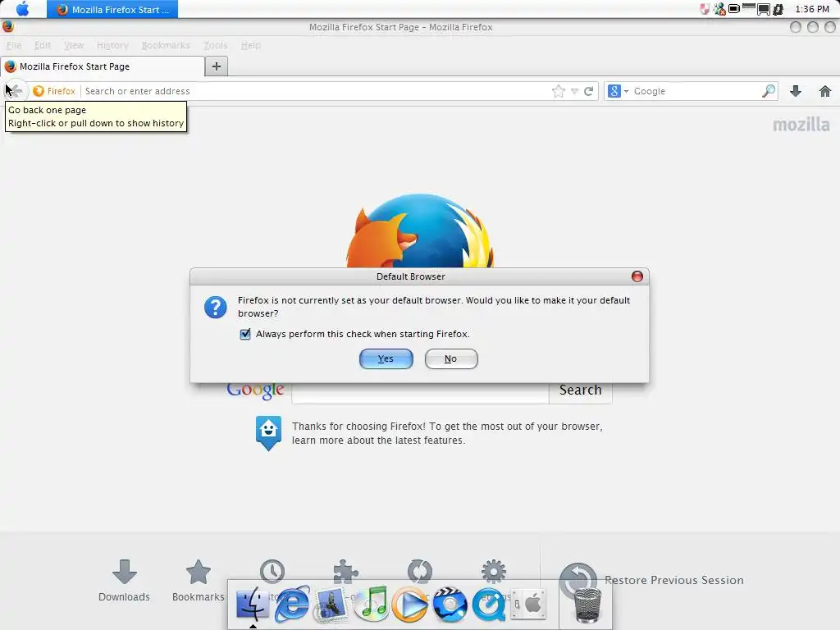Launch QuickTime from the dock
The image size is (840, 630).
[x=489, y=605]
